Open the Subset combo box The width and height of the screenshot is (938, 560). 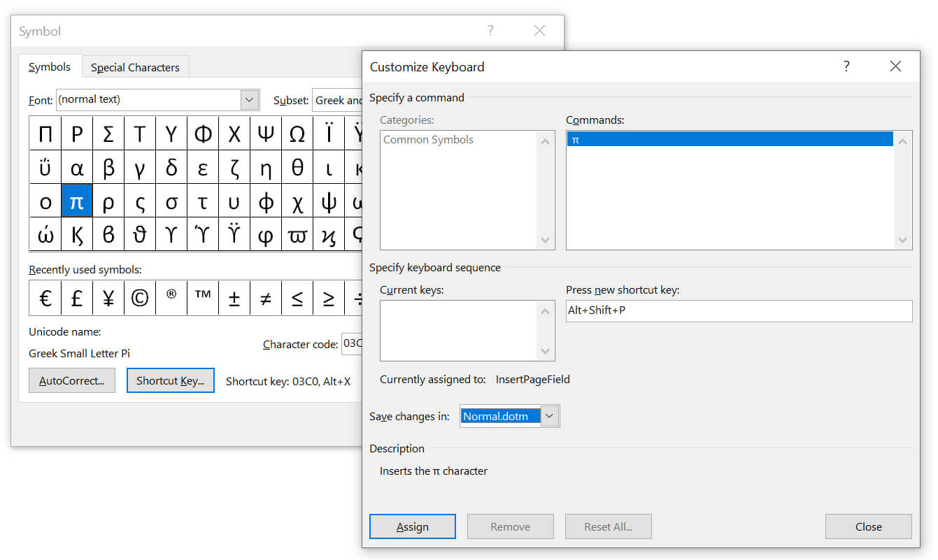[337, 101]
